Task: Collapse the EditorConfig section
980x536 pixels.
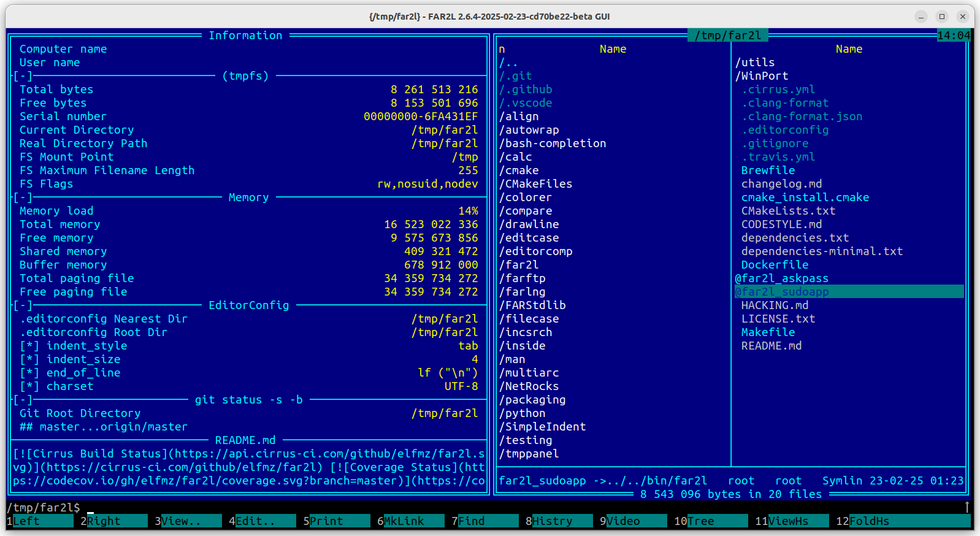Action: click(23, 305)
